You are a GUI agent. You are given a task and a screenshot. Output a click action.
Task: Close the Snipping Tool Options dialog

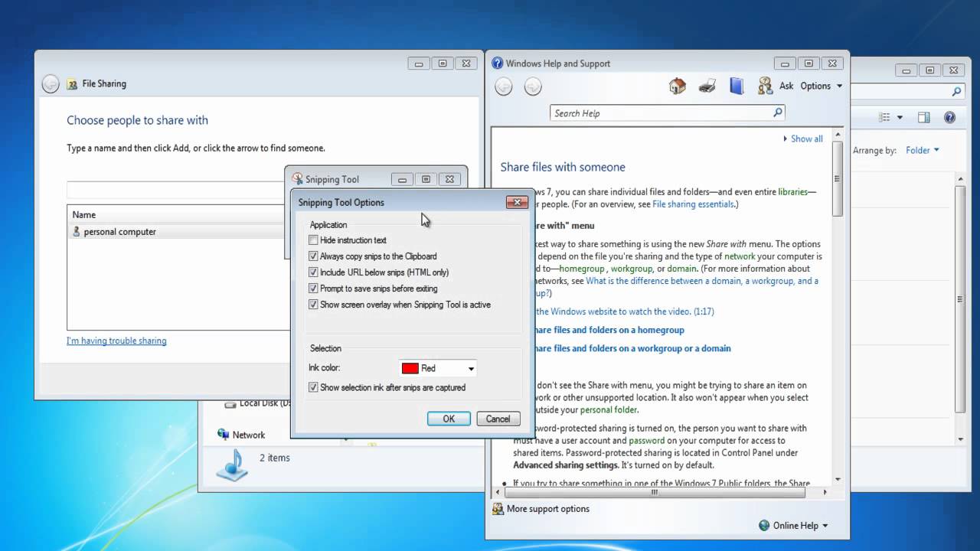click(517, 202)
